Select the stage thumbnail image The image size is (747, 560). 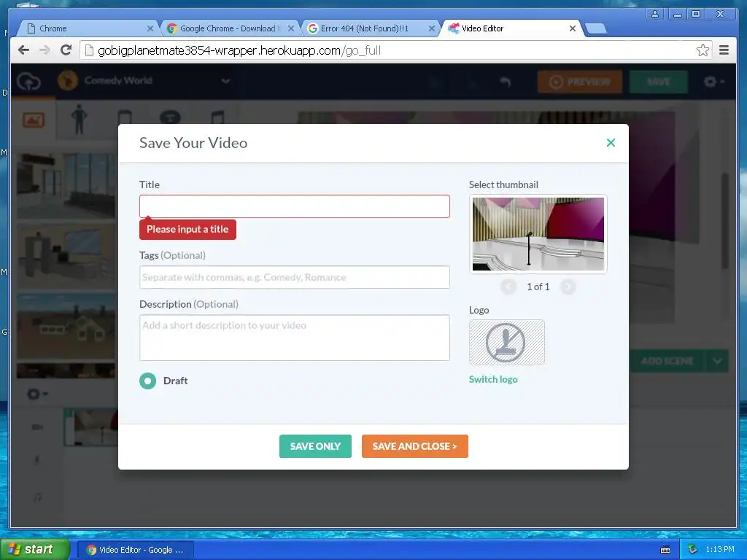(x=538, y=234)
